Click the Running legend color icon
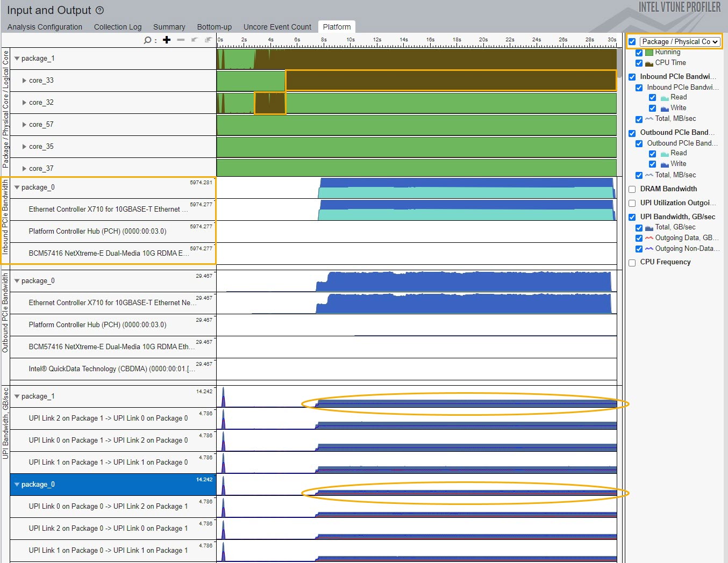Image resolution: width=728 pixels, height=563 pixels. [649, 52]
